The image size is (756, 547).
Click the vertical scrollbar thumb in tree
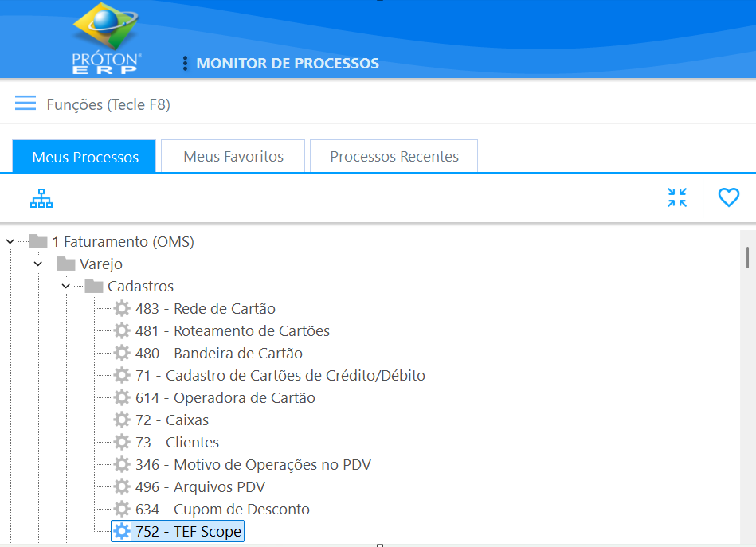[x=747, y=257]
